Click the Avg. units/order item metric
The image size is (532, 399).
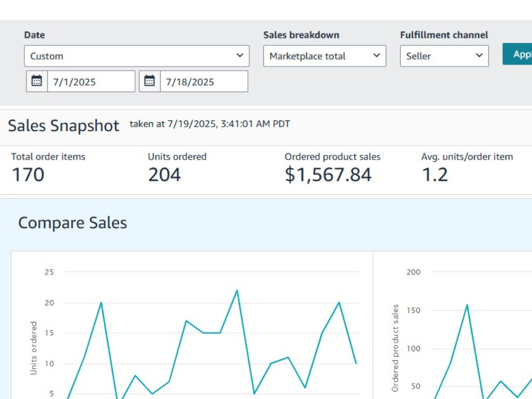point(467,169)
